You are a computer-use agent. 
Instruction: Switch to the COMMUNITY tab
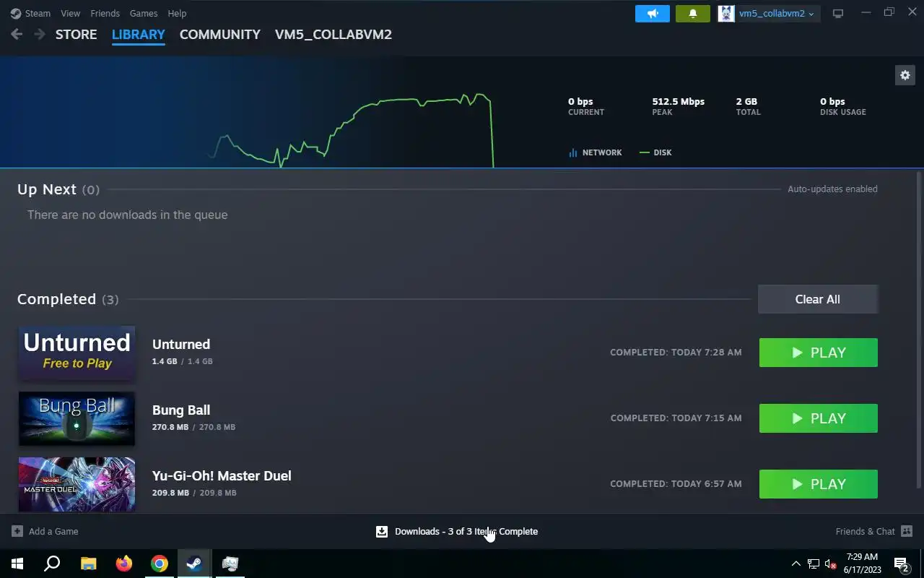tap(219, 34)
